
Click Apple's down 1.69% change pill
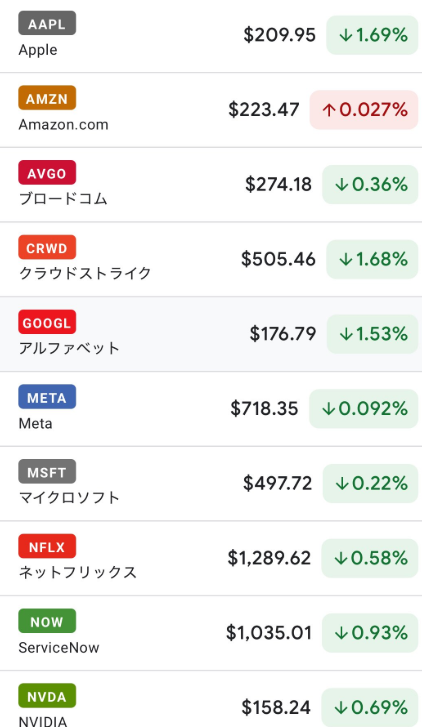pyautogui.click(x=372, y=35)
